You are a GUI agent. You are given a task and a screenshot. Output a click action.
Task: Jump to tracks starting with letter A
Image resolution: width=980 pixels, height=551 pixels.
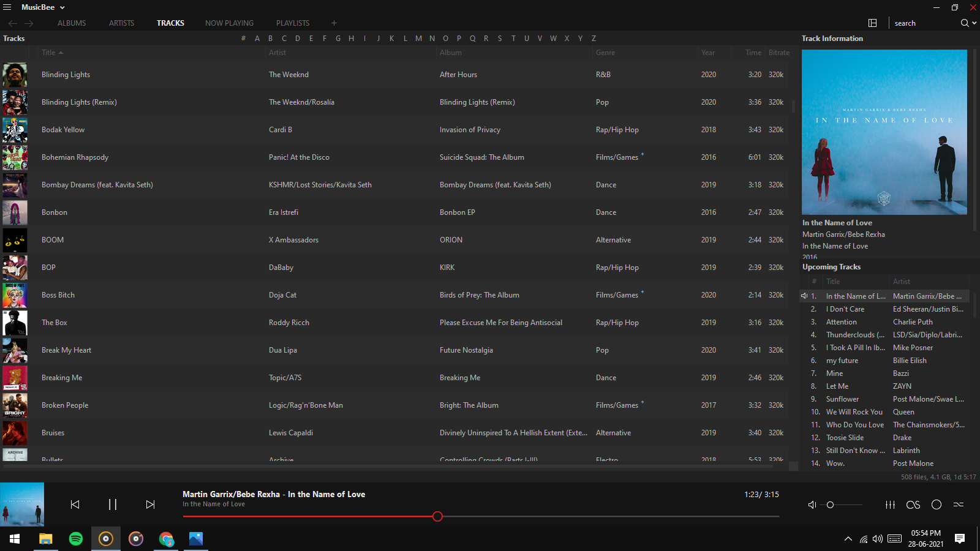tap(257, 39)
